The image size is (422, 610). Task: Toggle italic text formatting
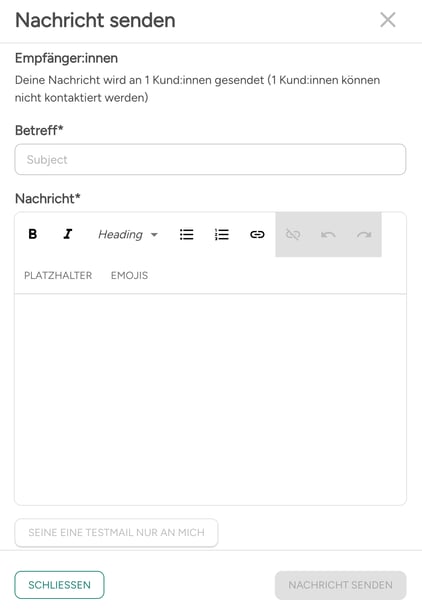[x=68, y=234]
